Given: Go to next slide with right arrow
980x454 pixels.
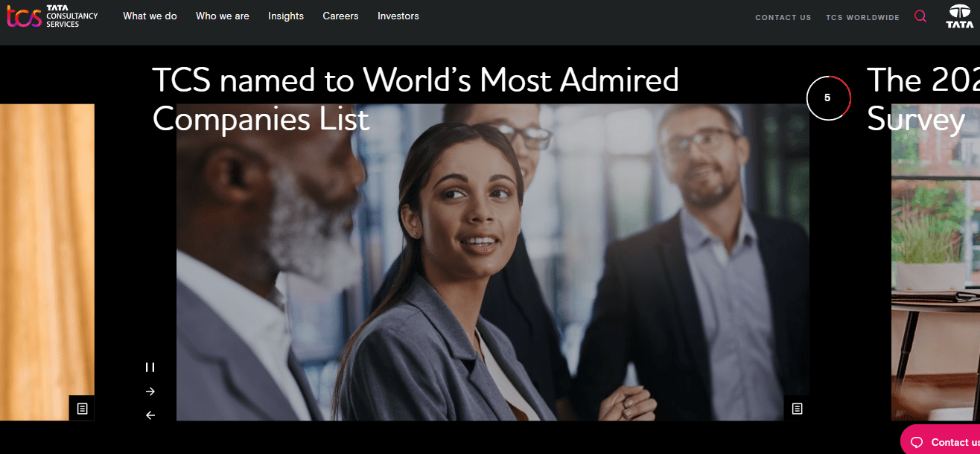Looking at the screenshot, I should [x=150, y=391].
